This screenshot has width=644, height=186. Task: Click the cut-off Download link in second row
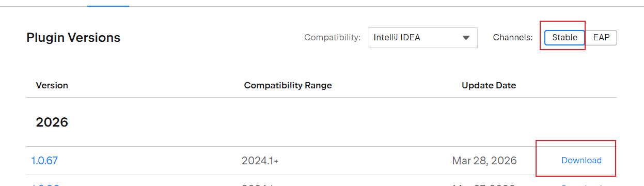[582, 184]
